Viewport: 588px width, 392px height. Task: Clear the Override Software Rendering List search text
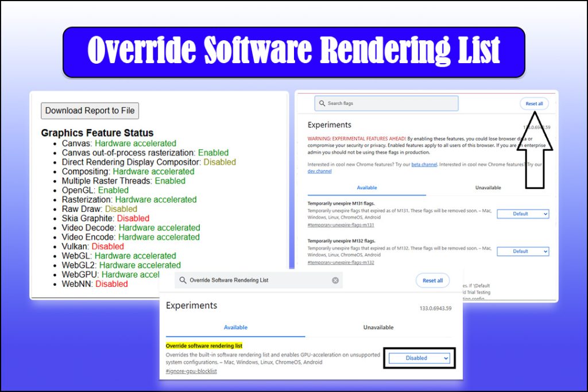pos(335,280)
